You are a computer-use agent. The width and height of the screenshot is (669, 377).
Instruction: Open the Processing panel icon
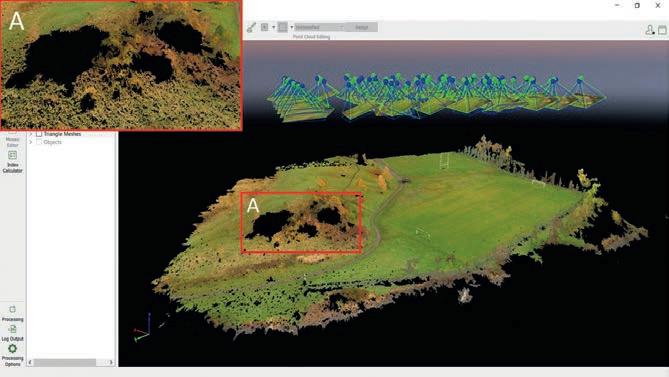pos(12,313)
